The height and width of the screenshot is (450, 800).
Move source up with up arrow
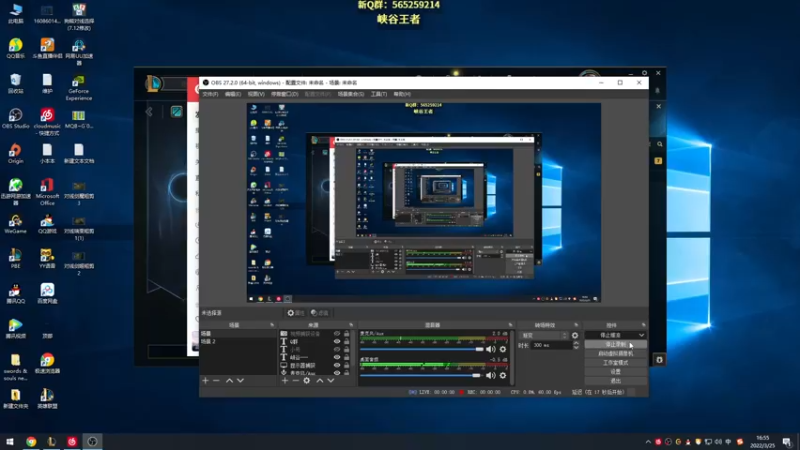(x=320, y=381)
